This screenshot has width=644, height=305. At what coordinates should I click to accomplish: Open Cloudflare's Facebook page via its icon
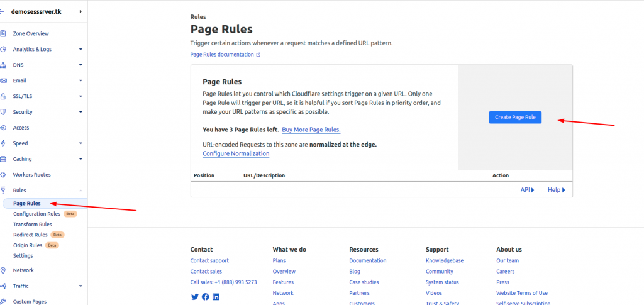pos(206,297)
